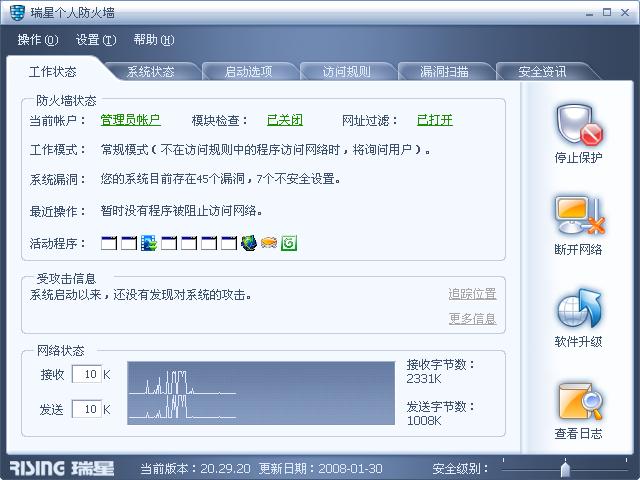Click the 当前版本 20.29.20 status text
The height and width of the screenshot is (480, 640).
(x=195, y=469)
